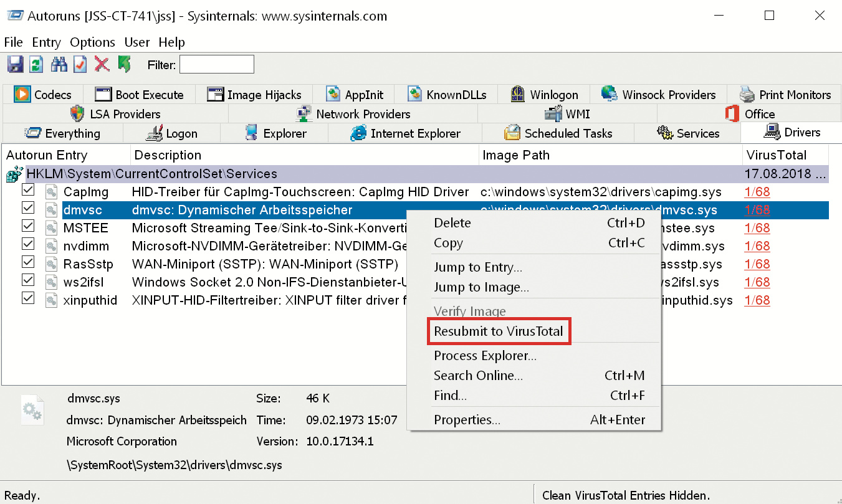The image size is (842, 504).
Task: Click into the Filter text field
Action: [216, 64]
